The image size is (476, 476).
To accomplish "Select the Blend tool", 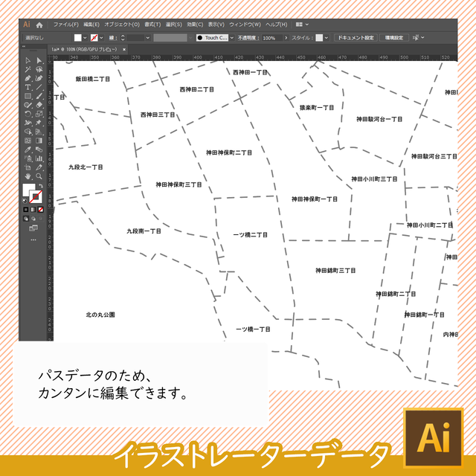I will (x=39, y=149).
